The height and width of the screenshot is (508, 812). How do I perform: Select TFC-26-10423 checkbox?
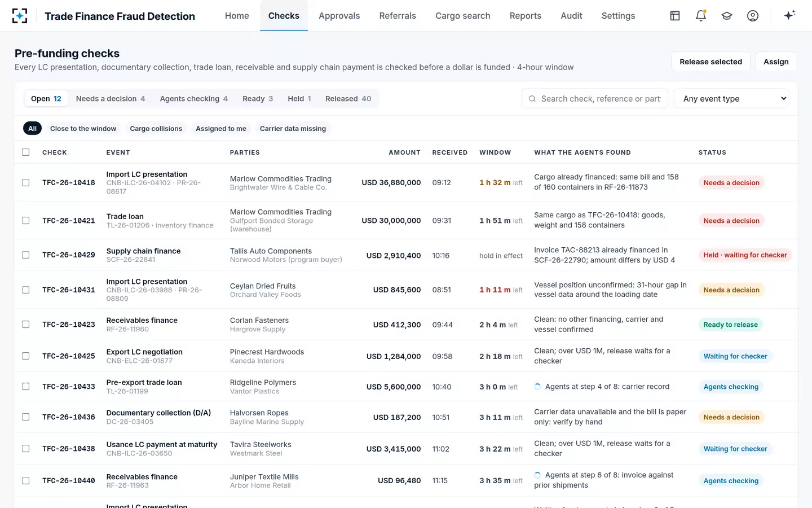pyautogui.click(x=25, y=325)
